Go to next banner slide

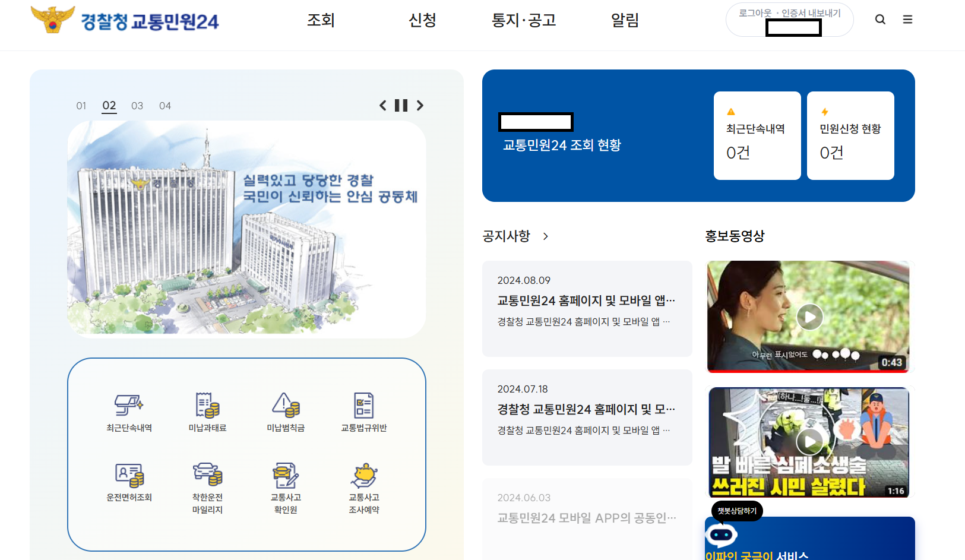[420, 106]
